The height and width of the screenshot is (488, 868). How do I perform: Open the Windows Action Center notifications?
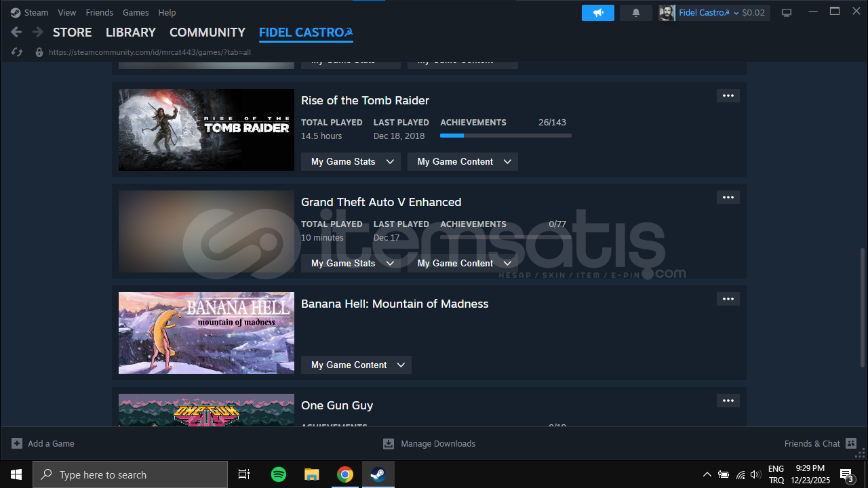coord(847,474)
